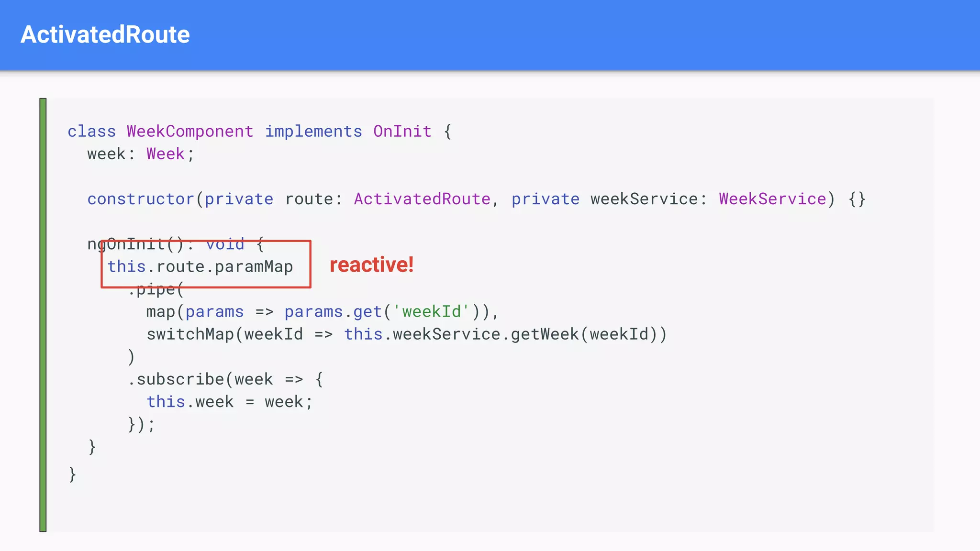Image resolution: width=980 pixels, height=551 pixels.
Task: Click the switchMap(weekId => ...) line
Action: point(406,334)
